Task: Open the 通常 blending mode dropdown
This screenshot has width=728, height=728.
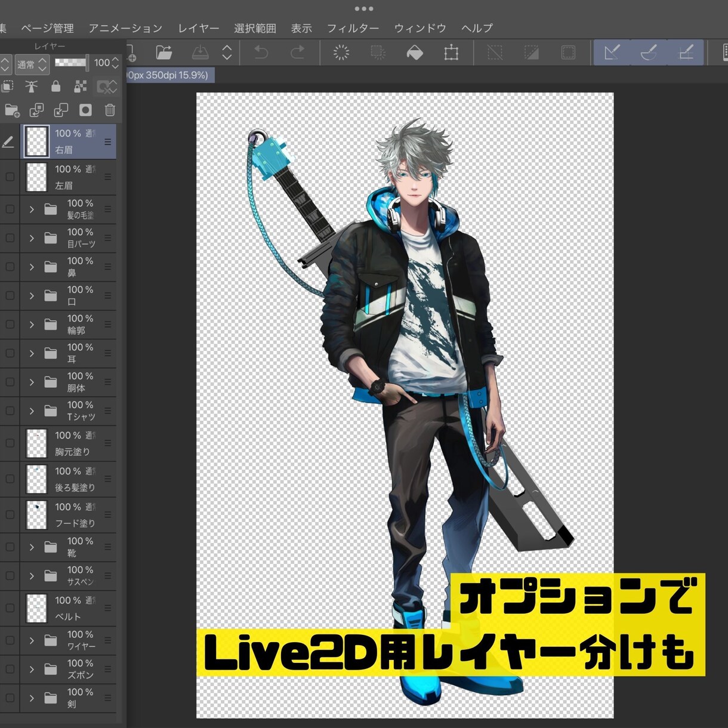Action: pos(32,64)
